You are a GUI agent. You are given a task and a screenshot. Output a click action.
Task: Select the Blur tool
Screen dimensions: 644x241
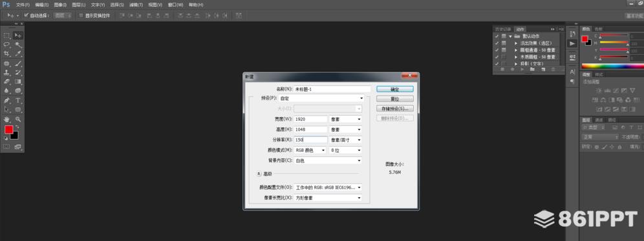click(7, 90)
